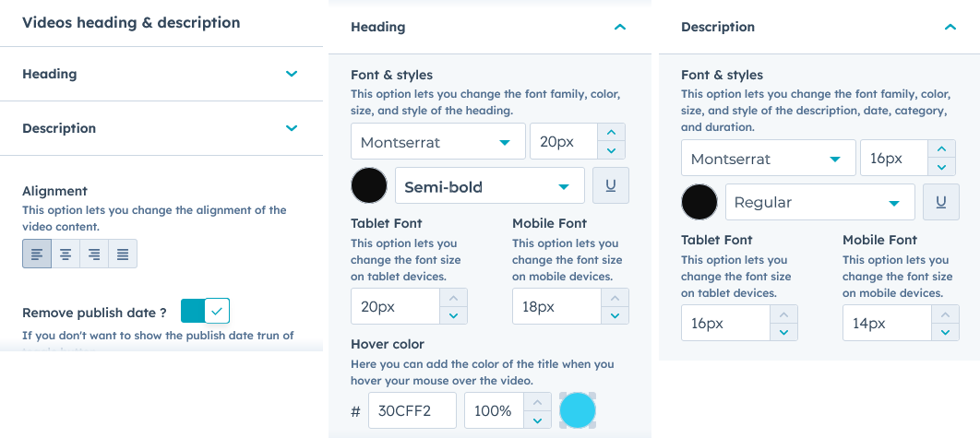The width and height of the screenshot is (980, 438).
Task: Expand the Description section chevron in left panel
Action: coord(292,128)
